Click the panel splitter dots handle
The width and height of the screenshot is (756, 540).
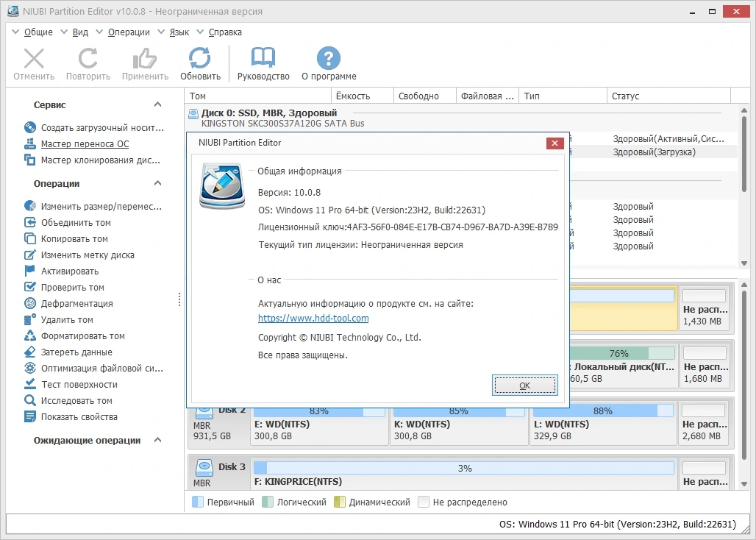(179, 299)
